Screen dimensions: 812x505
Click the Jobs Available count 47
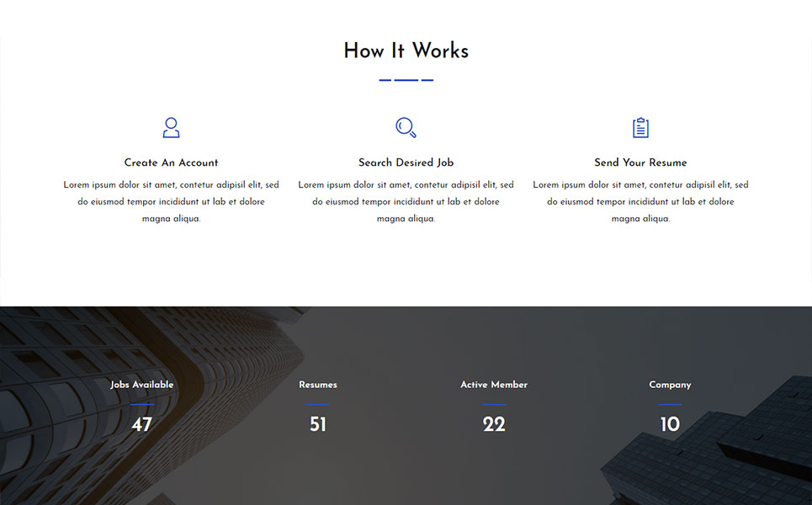[142, 425]
